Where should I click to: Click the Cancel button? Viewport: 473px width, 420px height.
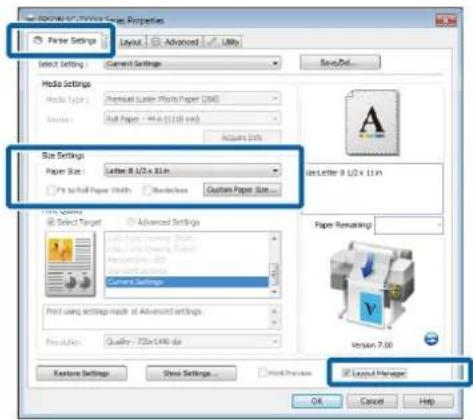tap(372, 401)
